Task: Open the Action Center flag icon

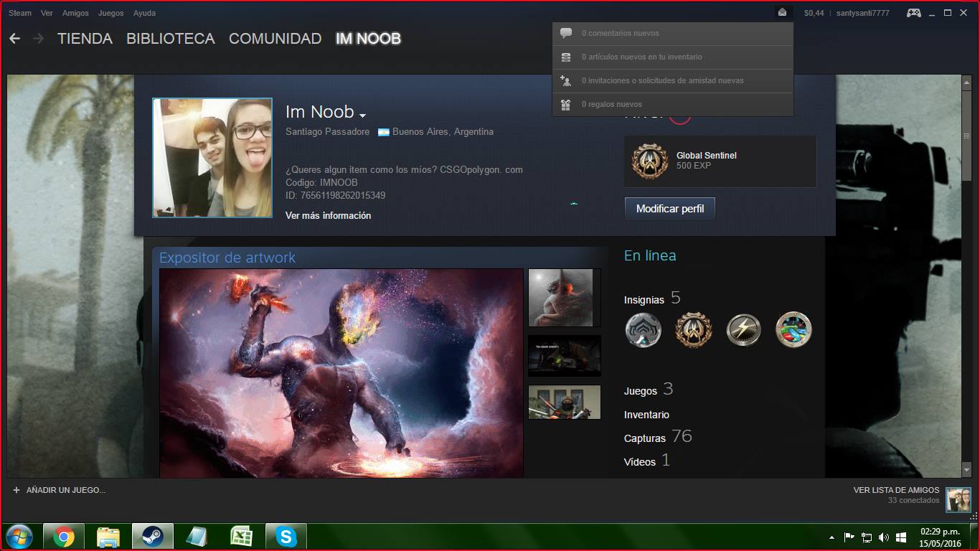Action: pos(849,537)
